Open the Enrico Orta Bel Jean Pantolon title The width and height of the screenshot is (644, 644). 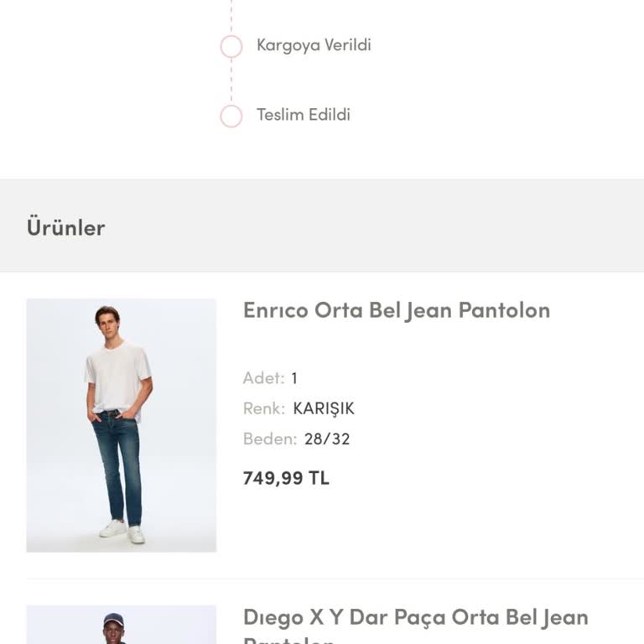click(x=396, y=310)
